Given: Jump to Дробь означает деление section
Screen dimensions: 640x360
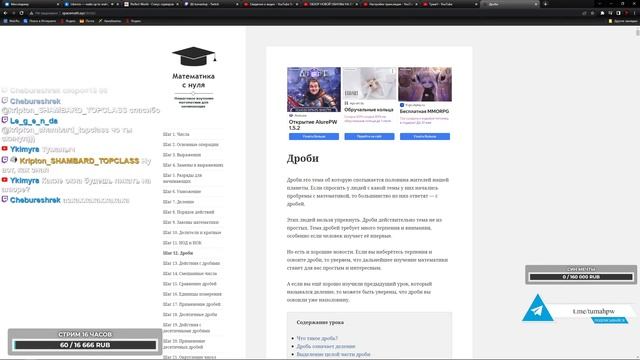Looking at the screenshot, I should (326, 347).
